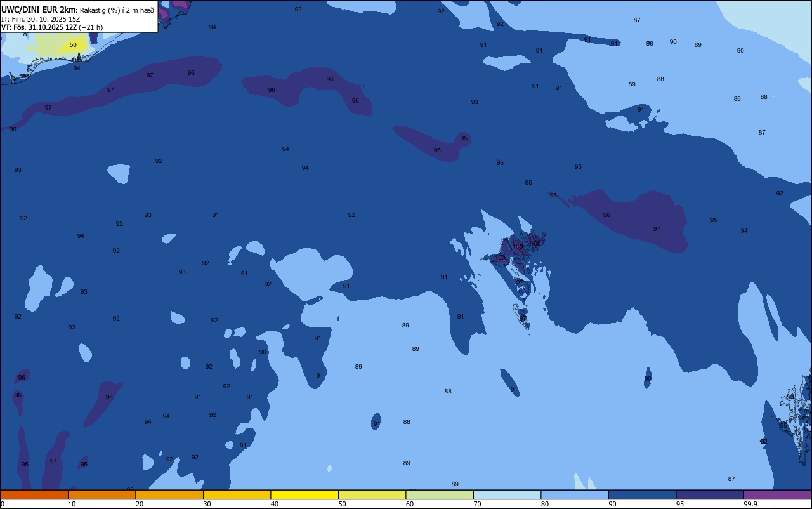Pick the 40–50 bright yellow legend swatch
The width and height of the screenshot is (812, 509).
[x=304, y=494]
